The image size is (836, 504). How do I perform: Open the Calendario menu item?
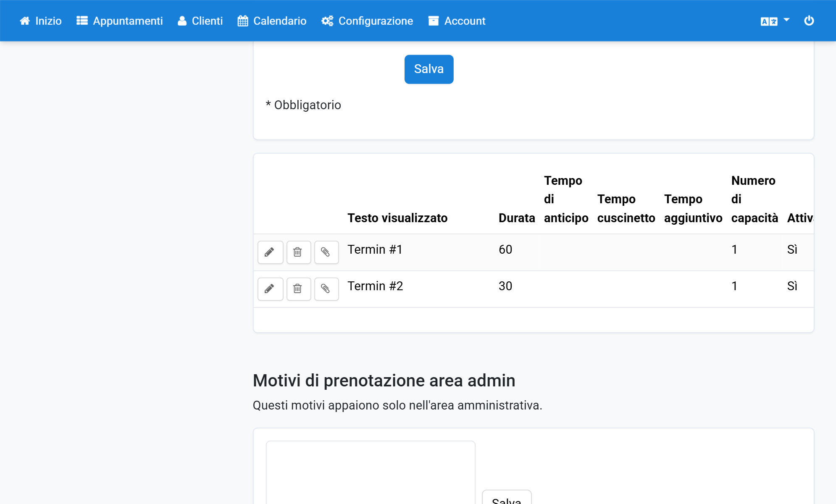[x=272, y=21]
